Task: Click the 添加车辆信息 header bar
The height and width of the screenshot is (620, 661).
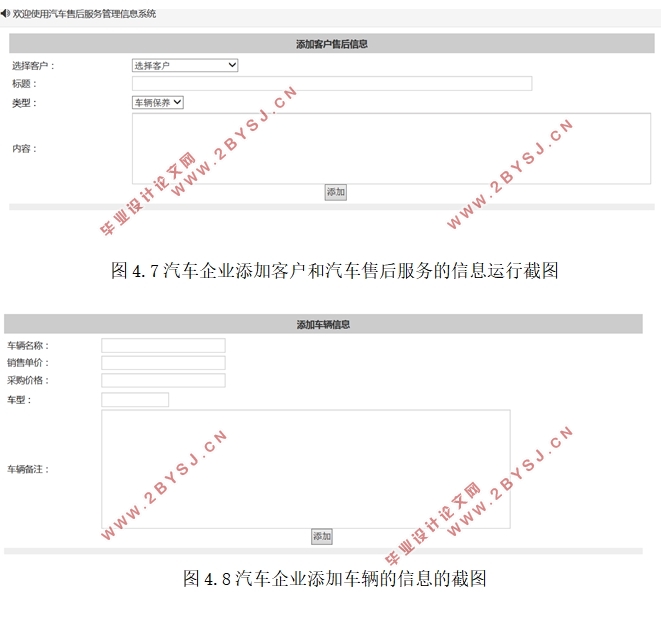Action: coord(322,324)
